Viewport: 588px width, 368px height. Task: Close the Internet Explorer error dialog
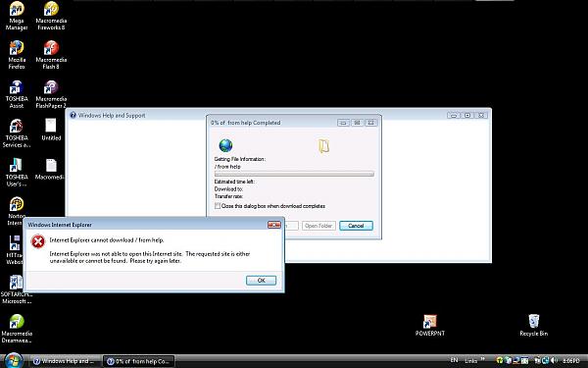pos(274,225)
